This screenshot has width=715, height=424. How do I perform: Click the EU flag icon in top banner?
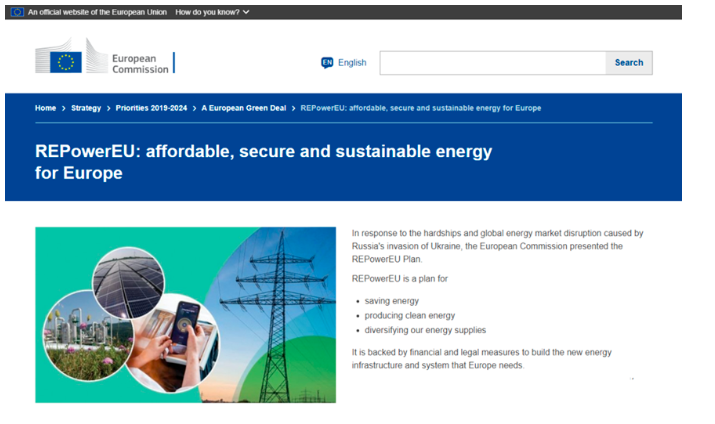[x=17, y=12]
